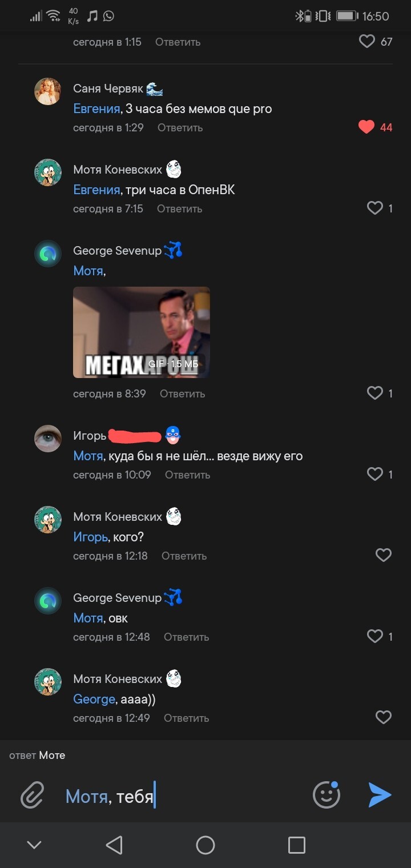
Task: Hide keyboard with down chevron
Action: pyautogui.click(x=34, y=845)
